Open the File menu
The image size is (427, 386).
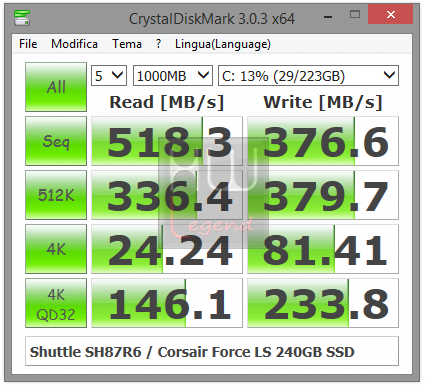28,44
